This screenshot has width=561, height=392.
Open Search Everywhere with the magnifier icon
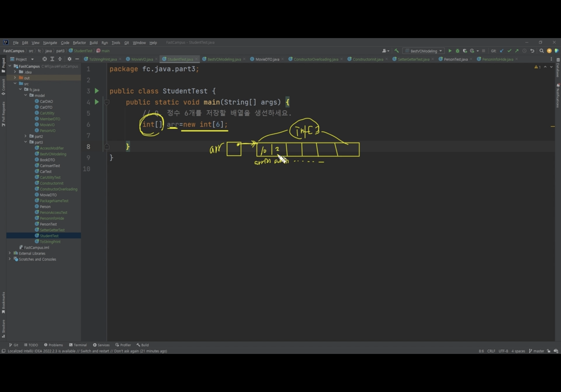tap(542, 51)
